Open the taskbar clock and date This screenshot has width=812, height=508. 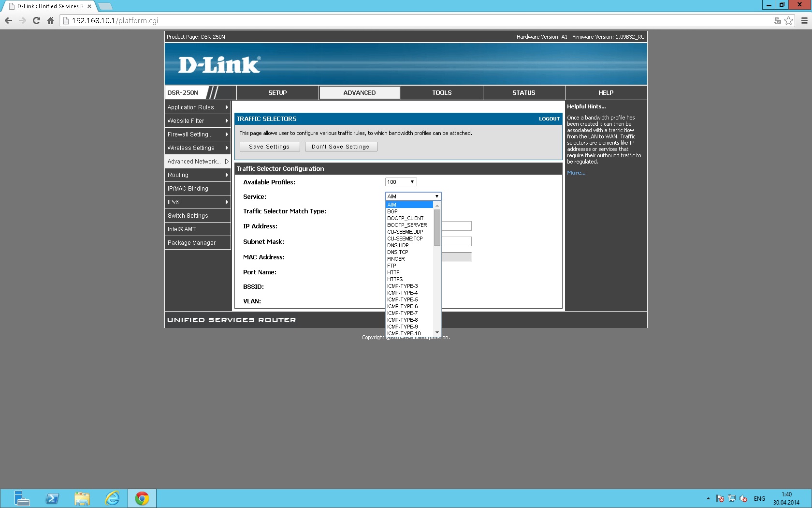tap(786, 498)
